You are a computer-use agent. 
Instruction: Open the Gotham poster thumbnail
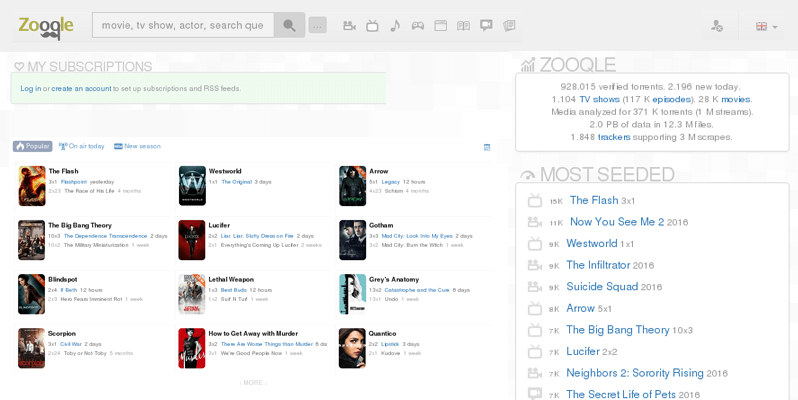(x=352, y=240)
